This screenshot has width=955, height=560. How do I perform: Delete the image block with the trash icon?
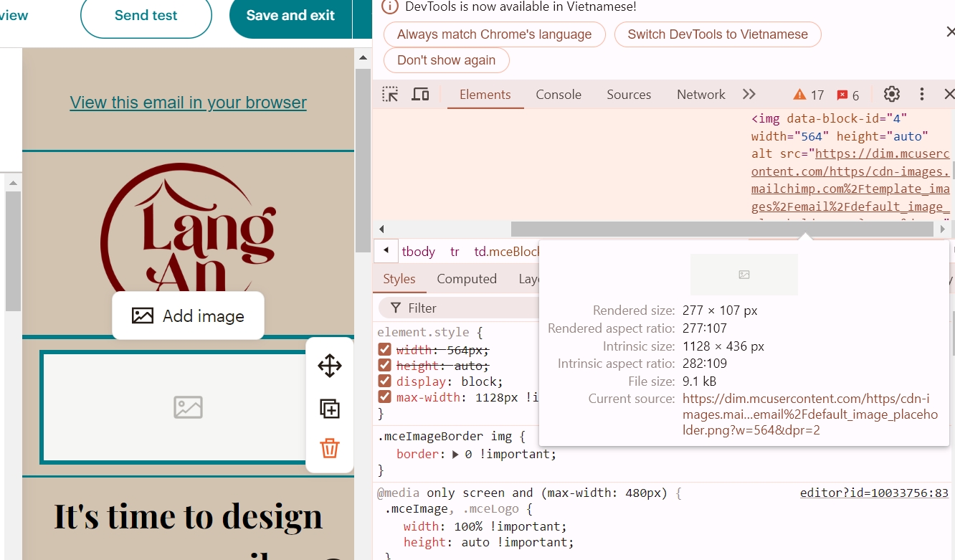[329, 448]
